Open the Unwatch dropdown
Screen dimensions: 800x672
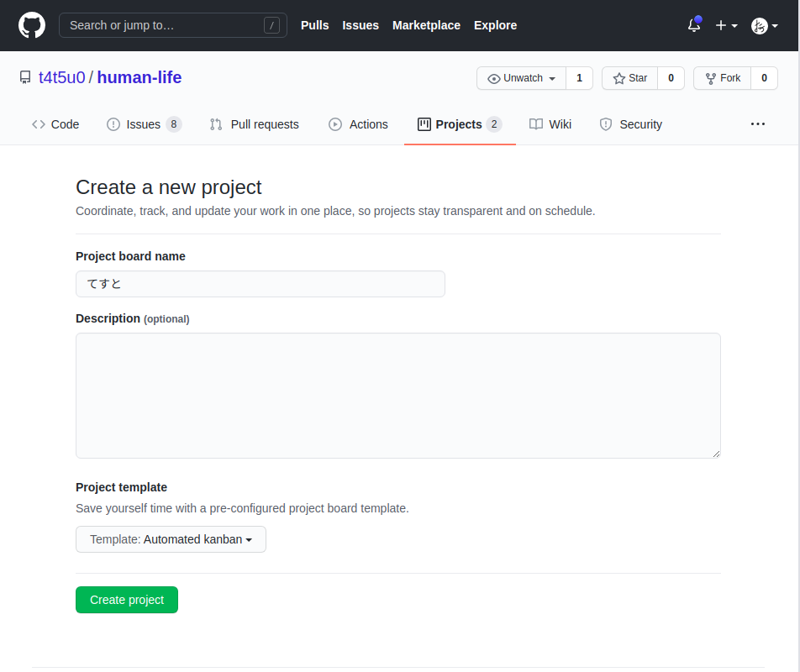coord(521,78)
